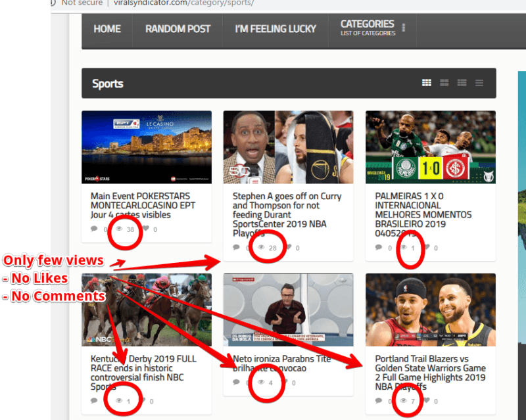
Task: Click the 38 views count on Pokerstars post
Action: (130, 229)
